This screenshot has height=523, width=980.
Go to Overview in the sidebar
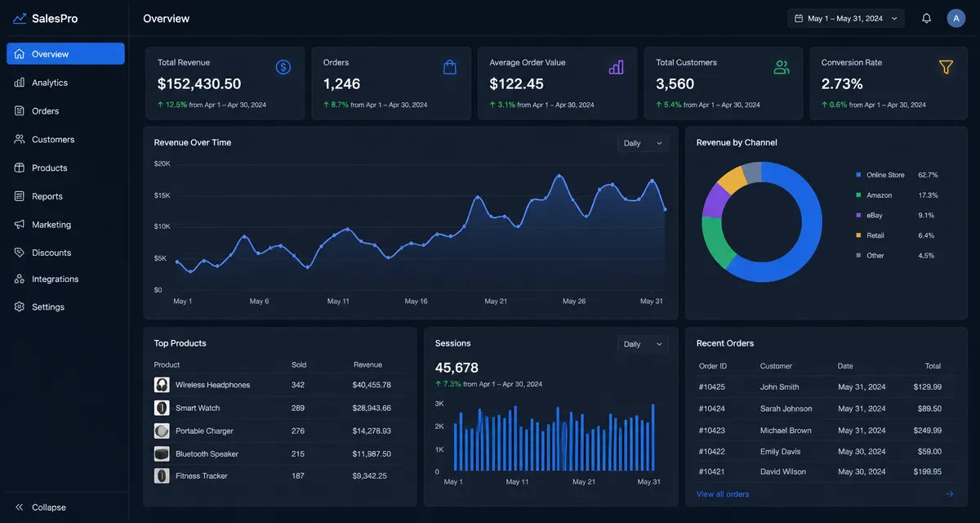coord(65,54)
